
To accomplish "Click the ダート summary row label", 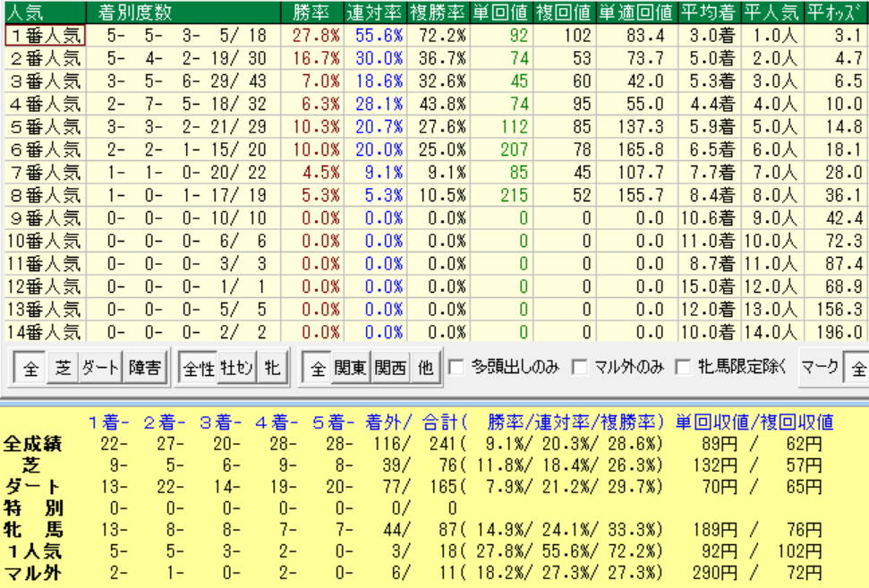I will pos(33,487).
